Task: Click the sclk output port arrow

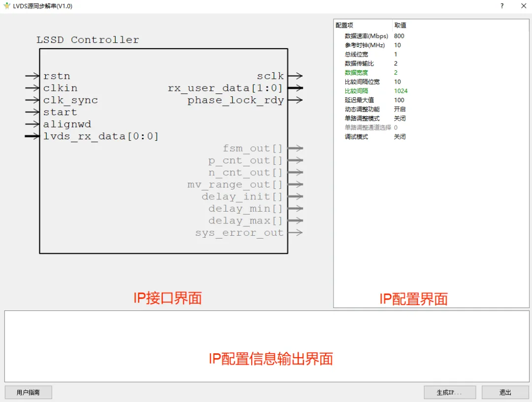Action: tap(295, 76)
